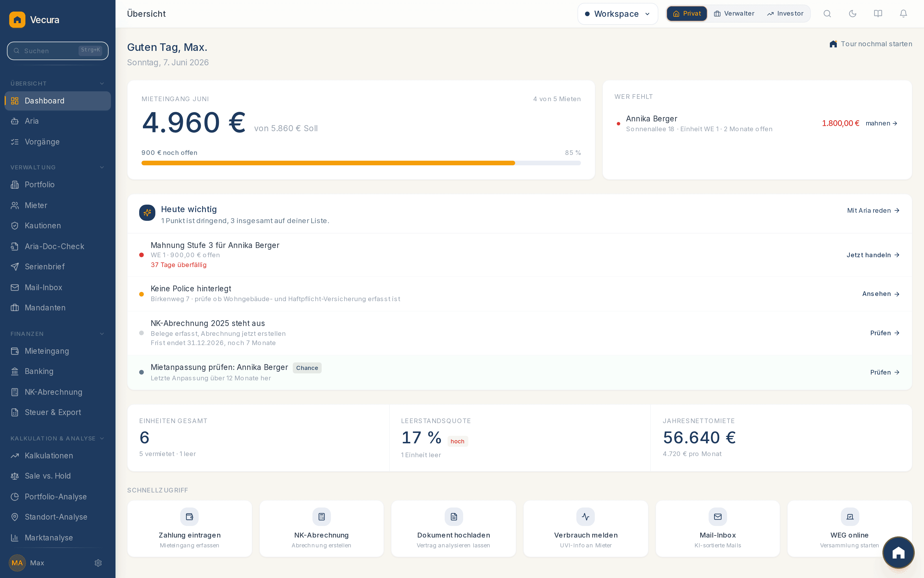Click the Heute wichtig sparkle icon
This screenshot has height=578, width=924.
coord(147,213)
